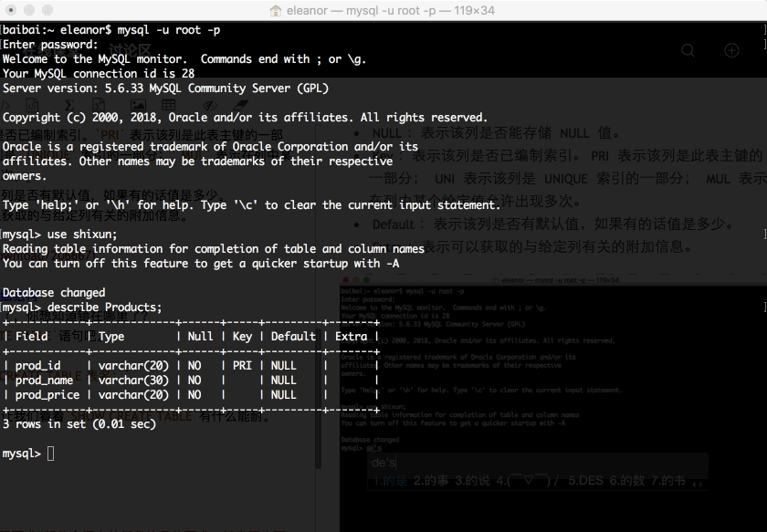The height and width of the screenshot is (532, 767).
Task: Click the Sigma formula icon in the background editor
Action: coord(69,105)
